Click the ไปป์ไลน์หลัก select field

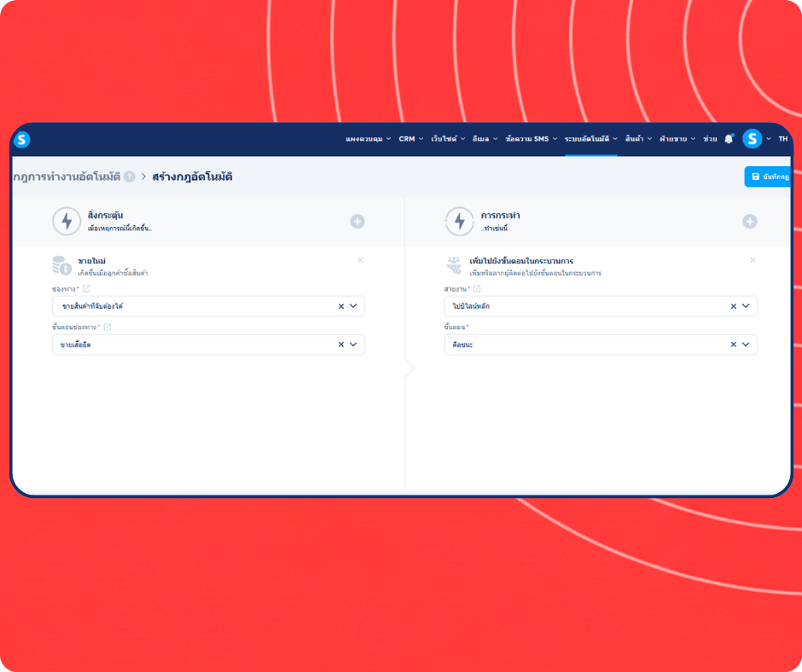click(601, 306)
